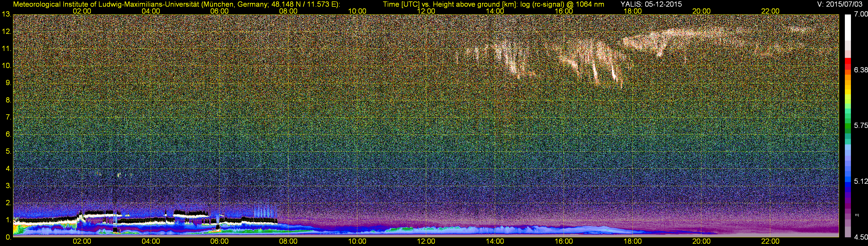
Task: Click the 5.75 colorbar value
Action: pos(860,125)
